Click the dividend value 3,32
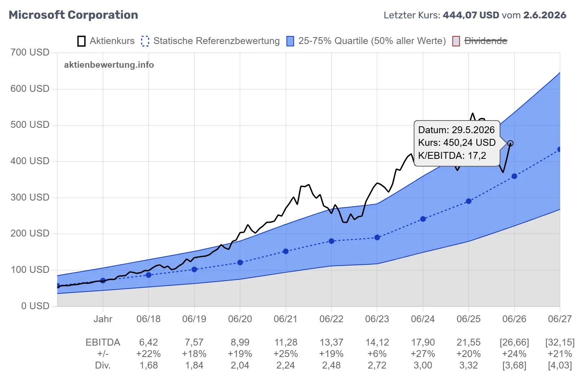 [469, 365]
